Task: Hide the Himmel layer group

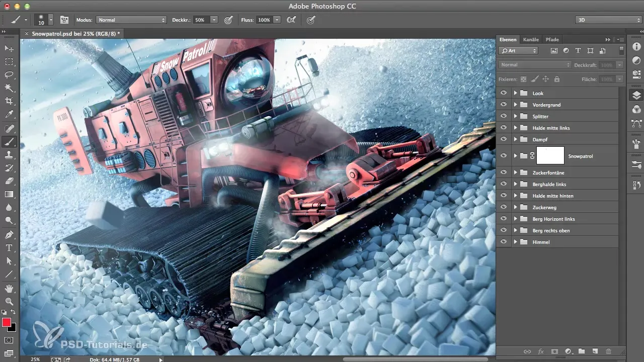Action: [x=504, y=242]
